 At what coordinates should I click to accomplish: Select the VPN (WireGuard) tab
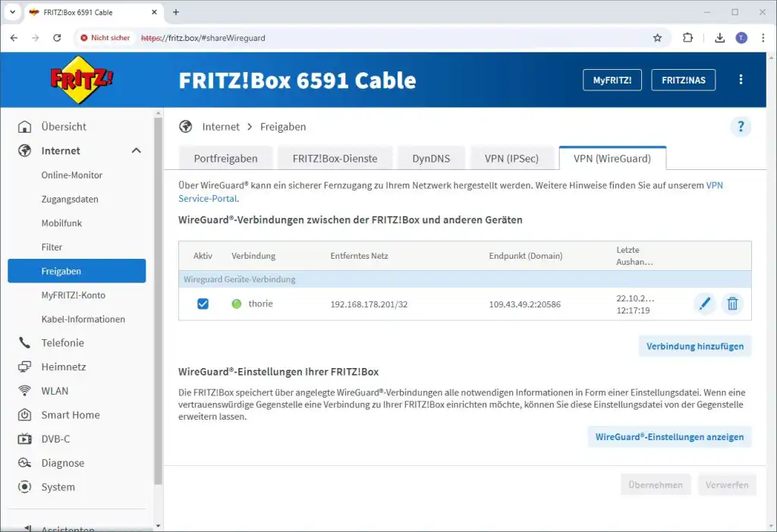(612, 159)
